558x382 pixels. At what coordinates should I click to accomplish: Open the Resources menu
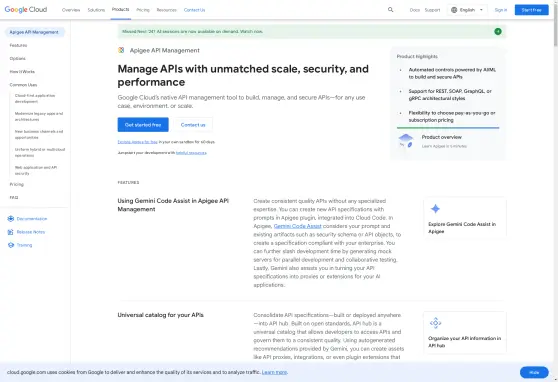pos(167,10)
